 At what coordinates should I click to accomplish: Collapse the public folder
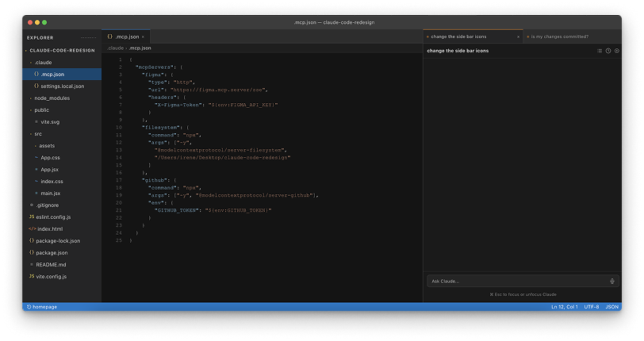(31, 110)
